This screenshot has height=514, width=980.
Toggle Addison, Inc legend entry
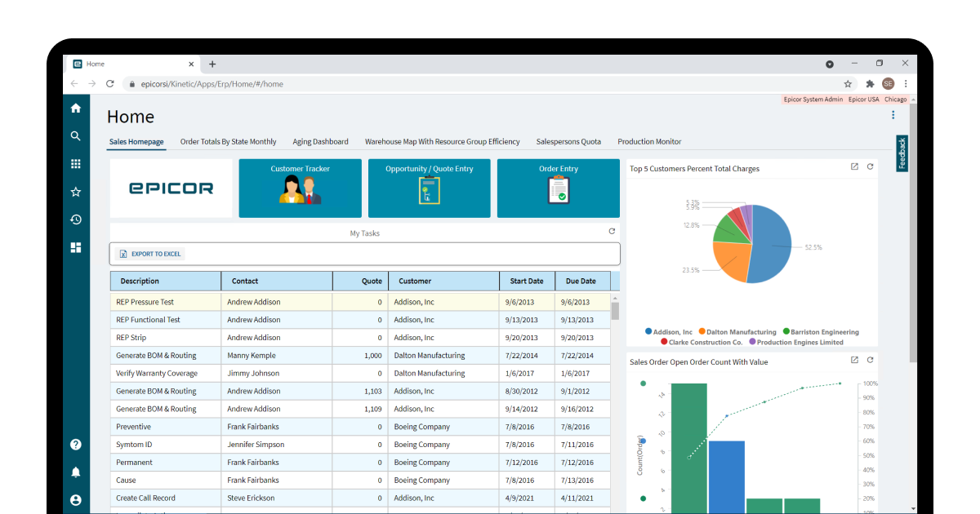tap(668, 332)
